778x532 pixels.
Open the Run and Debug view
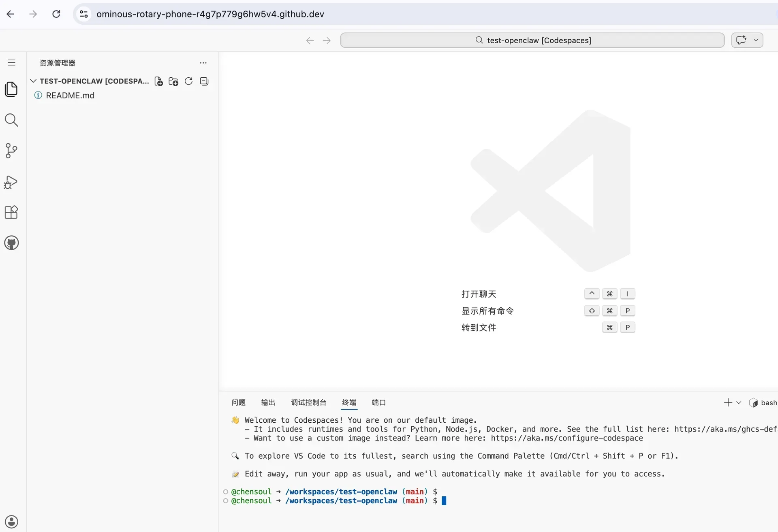pyautogui.click(x=11, y=182)
